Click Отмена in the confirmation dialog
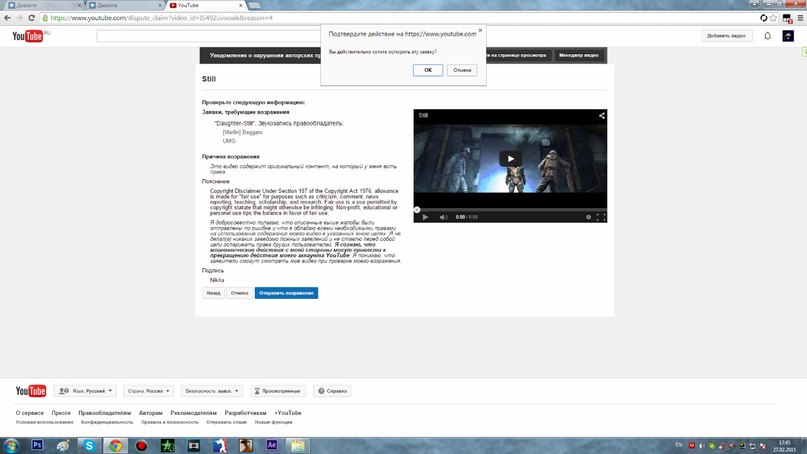Screen dimensions: 807x454 (462, 70)
